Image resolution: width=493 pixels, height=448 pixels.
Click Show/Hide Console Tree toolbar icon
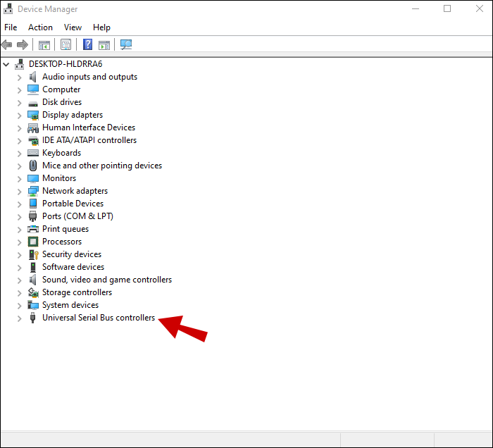pos(44,45)
